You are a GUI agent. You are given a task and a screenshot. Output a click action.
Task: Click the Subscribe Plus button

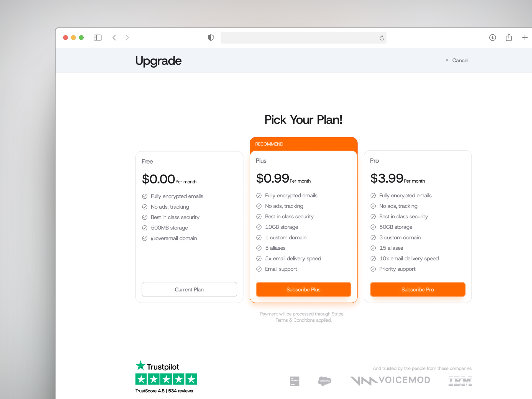tap(303, 290)
